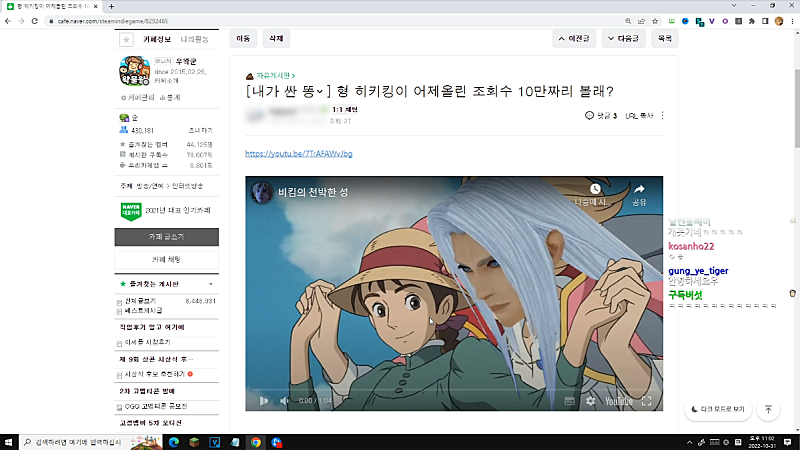Collapse 즐겨찾는 게시판 section arrow

point(211,284)
